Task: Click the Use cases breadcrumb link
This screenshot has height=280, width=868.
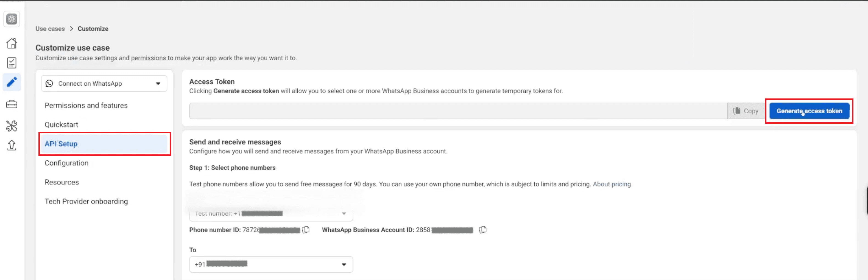Action: coord(50,29)
